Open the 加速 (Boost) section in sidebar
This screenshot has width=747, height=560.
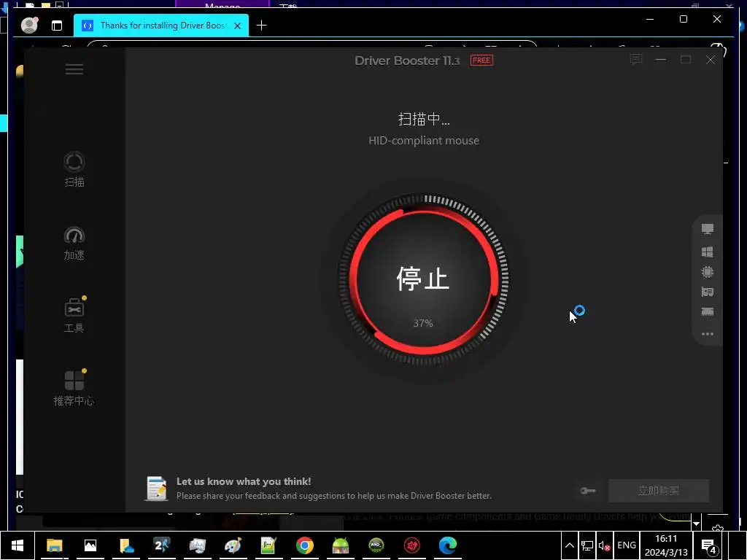pos(74,244)
